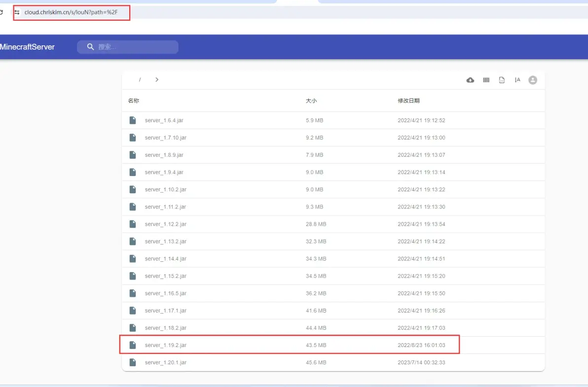This screenshot has width=588, height=387.
Task: Click the file icon beside server_1.14.4.jar
Action: click(x=133, y=258)
